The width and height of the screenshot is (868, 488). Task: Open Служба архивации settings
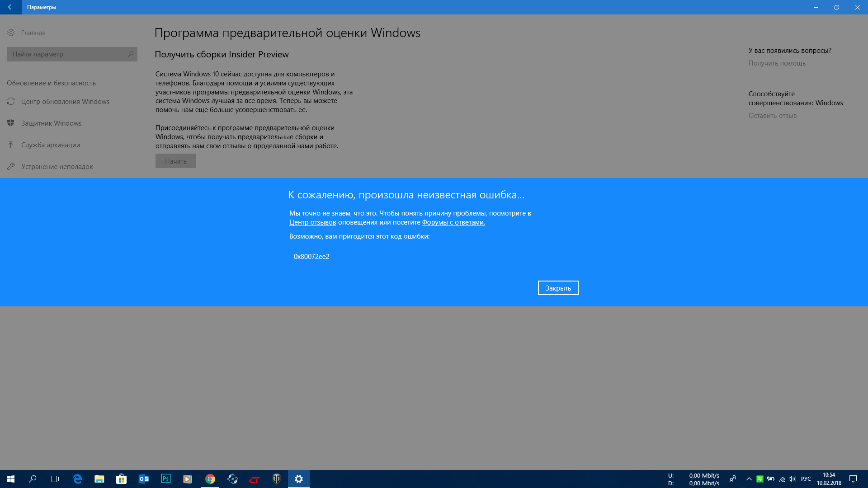50,144
